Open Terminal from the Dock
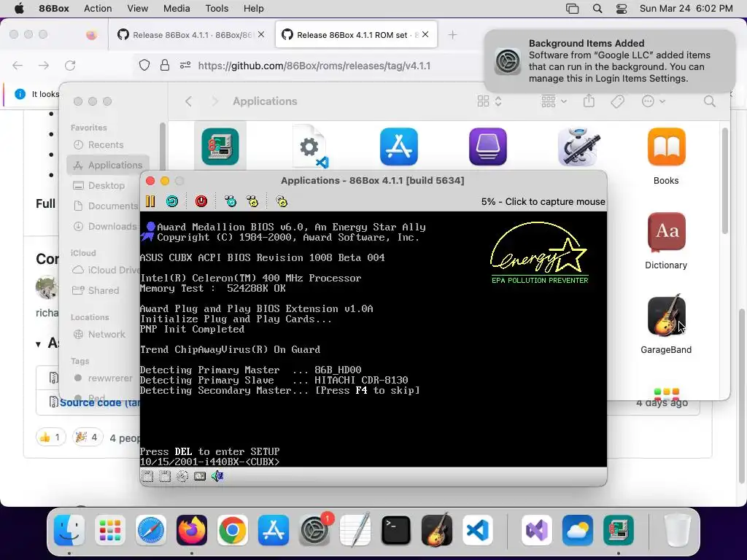747x560 pixels. tap(396, 530)
